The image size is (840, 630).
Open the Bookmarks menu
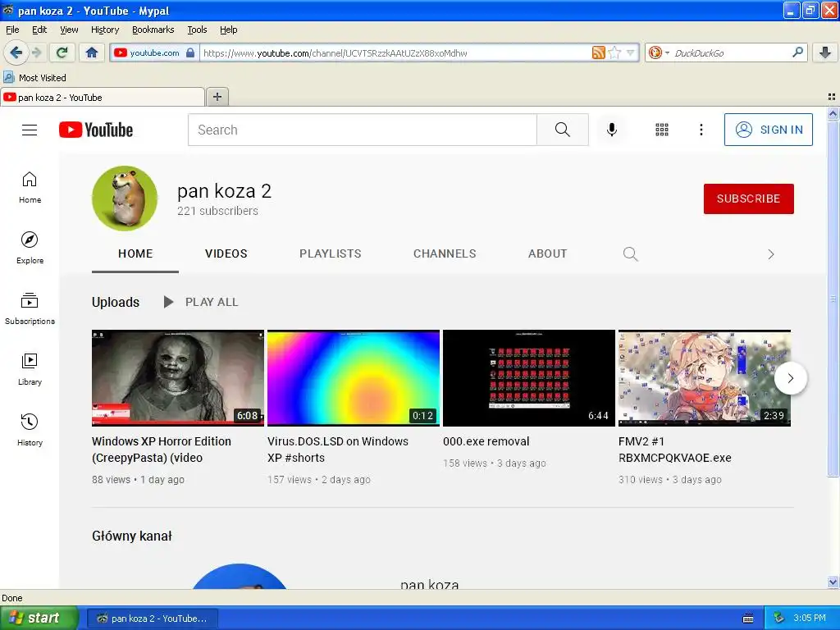(153, 30)
